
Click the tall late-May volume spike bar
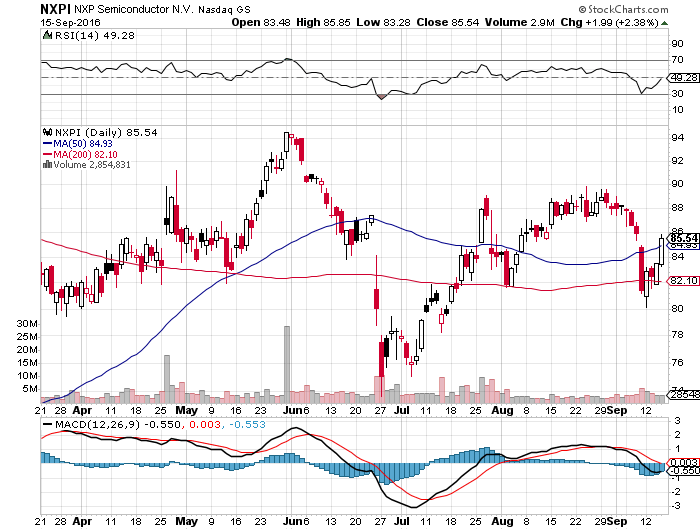287,364
